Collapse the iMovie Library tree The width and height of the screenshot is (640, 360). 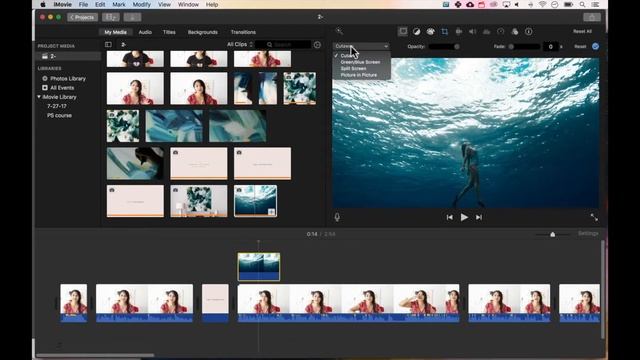[x=39, y=97]
